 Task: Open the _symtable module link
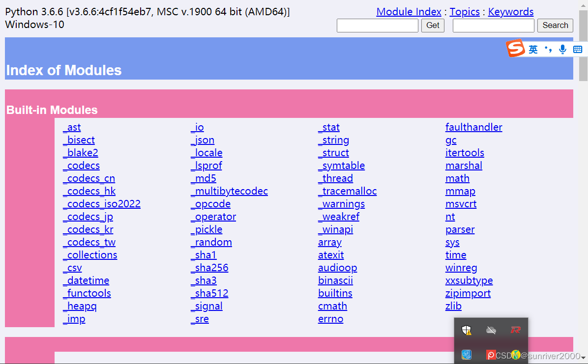(341, 166)
